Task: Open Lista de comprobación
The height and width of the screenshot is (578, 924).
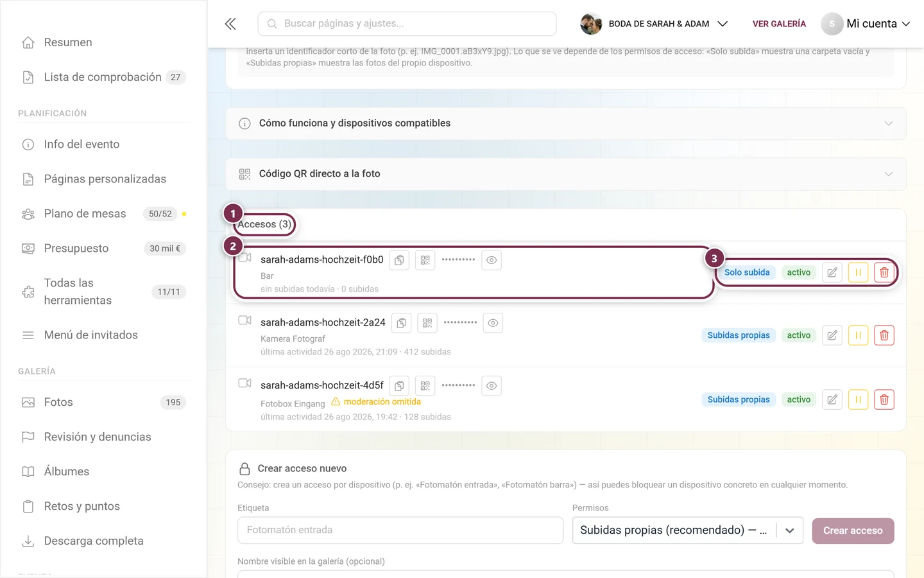Action: coord(103,77)
